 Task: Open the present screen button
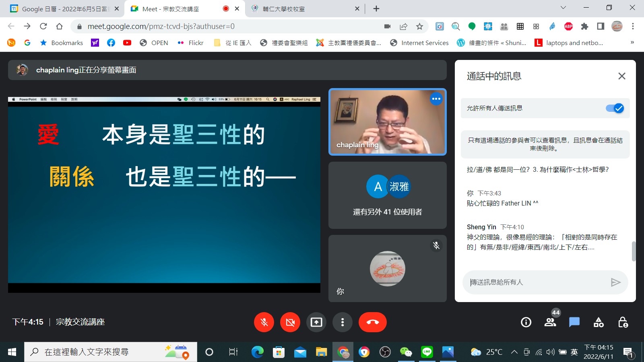pyautogui.click(x=316, y=322)
